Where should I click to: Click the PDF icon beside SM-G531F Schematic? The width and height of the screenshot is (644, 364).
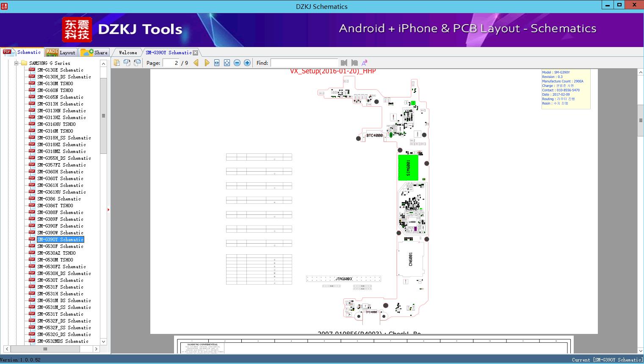click(32, 287)
